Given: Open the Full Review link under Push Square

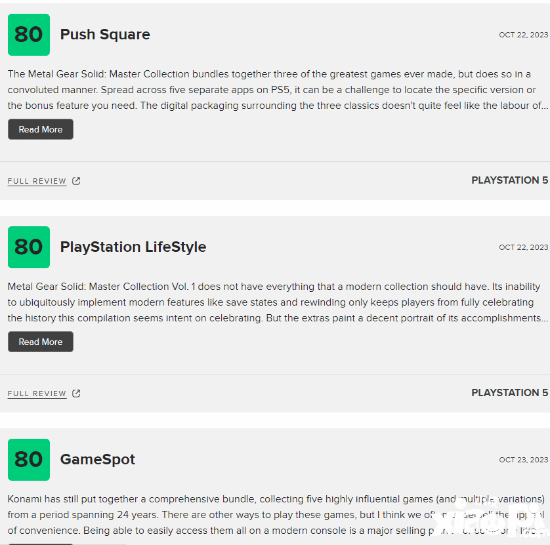Looking at the screenshot, I should tap(37, 181).
